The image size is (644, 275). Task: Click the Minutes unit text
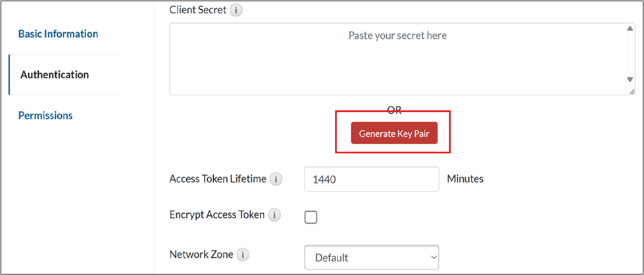click(465, 179)
